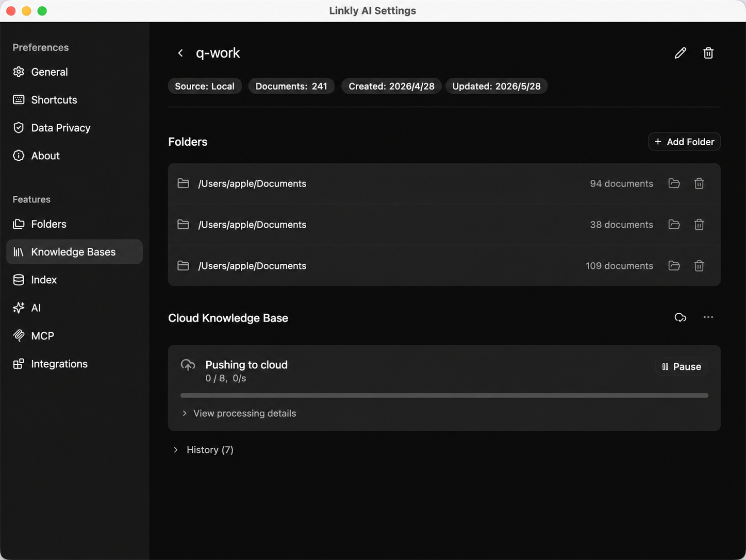Viewport: 746px width, 560px height.
Task: Open Data Privacy settings
Action: pos(75,128)
